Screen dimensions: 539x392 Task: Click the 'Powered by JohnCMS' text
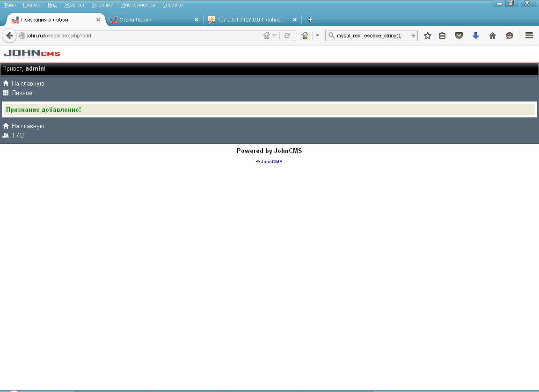point(269,151)
